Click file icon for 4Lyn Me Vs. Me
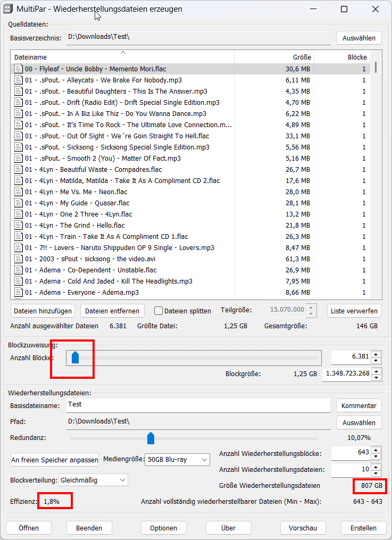Viewport: 392px width, 540px height. pos(19,192)
